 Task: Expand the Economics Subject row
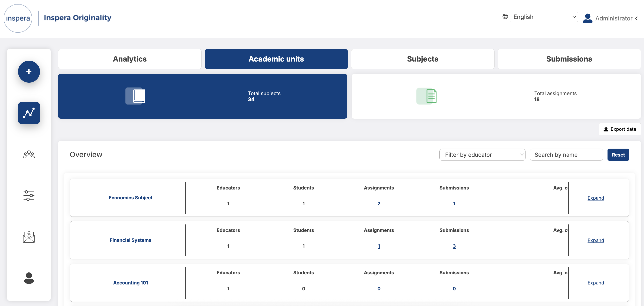596,198
